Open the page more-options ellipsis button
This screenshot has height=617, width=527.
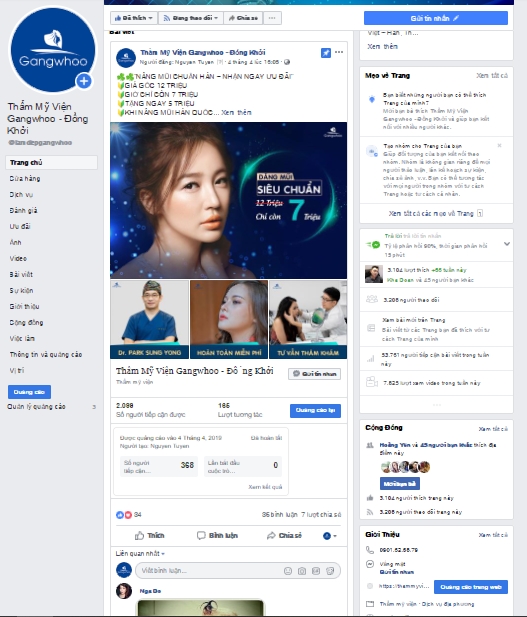(x=272, y=18)
